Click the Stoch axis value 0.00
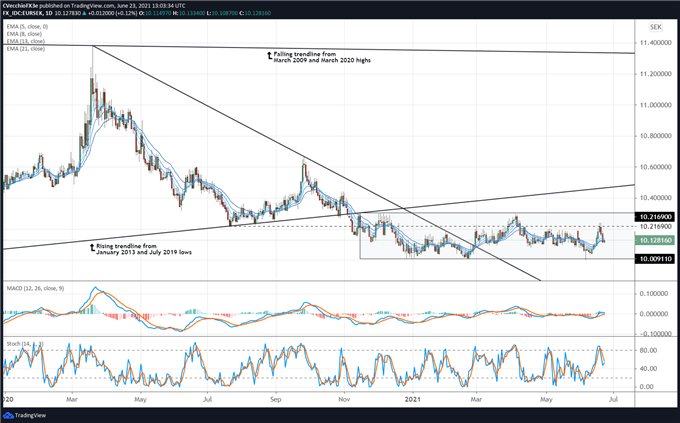This screenshot has height=423, width=680. 647,387
